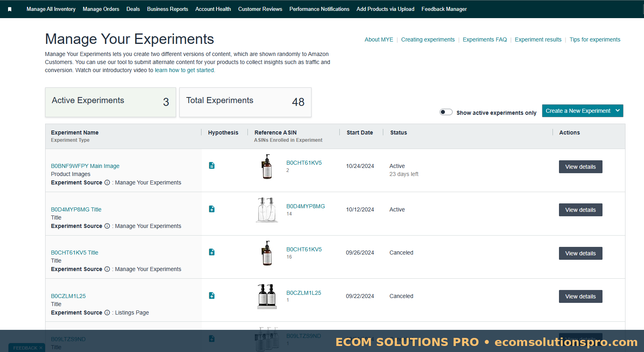Screen dimensions: 644x352
Task: Click product thumbnail for B0D4MYP8MG row
Action: [x=267, y=210]
